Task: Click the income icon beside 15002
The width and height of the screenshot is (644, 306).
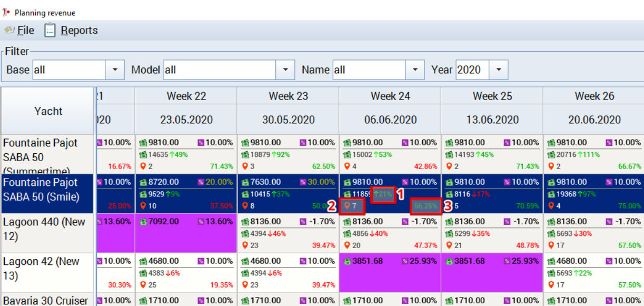Action: [x=348, y=155]
